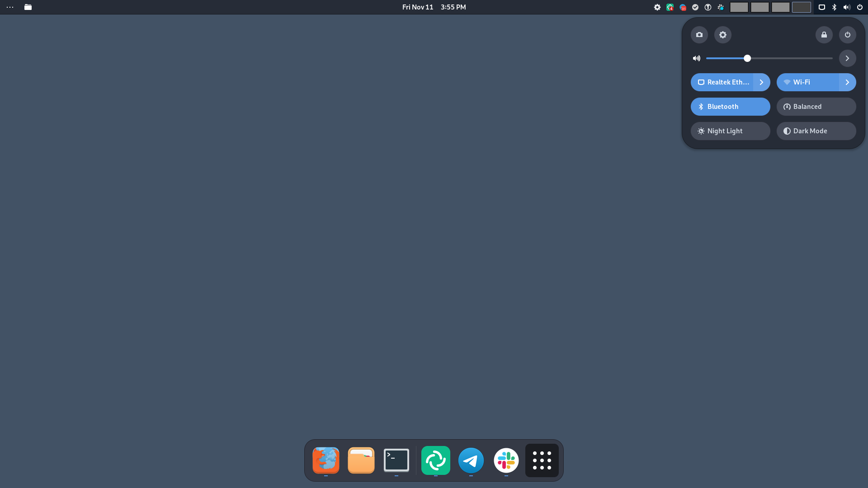Open the Activities overview menu

pos(10,7)
